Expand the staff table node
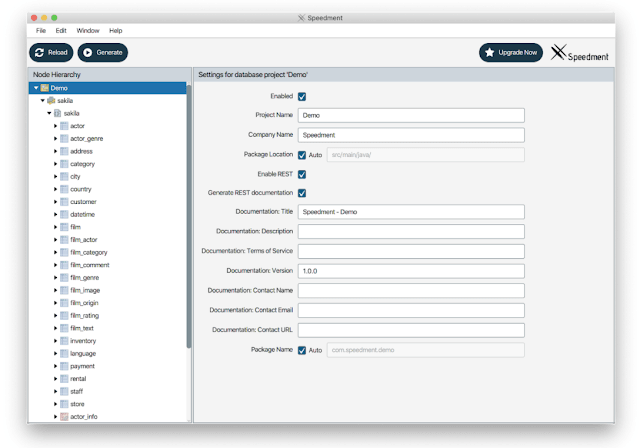Image resolution: width=640 pixels, height=448 pixels. [56, 391]
